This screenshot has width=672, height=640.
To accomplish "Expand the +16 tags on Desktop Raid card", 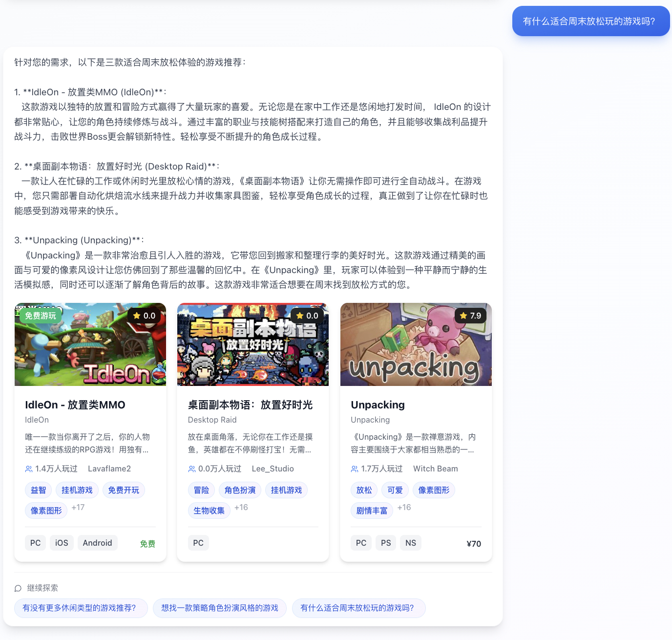I will coord(241,508).
